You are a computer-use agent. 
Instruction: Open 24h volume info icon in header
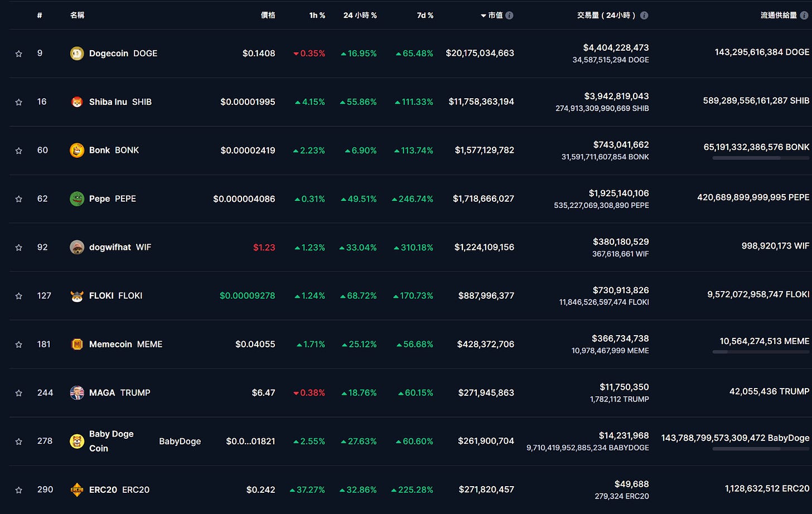pos(644,16)
